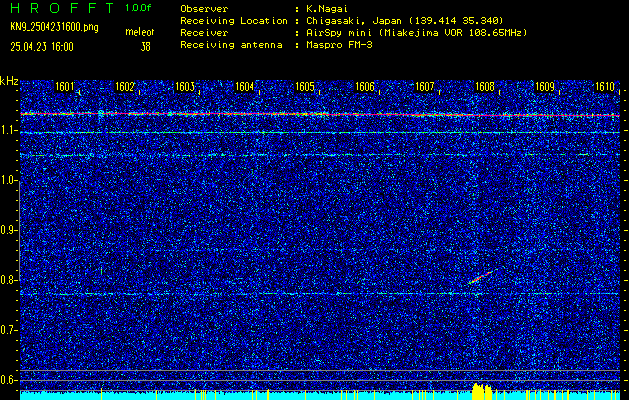Click the red carrier line near 1.13 kHz
Screen dimensions: 629x400
(x=320, y=115)
